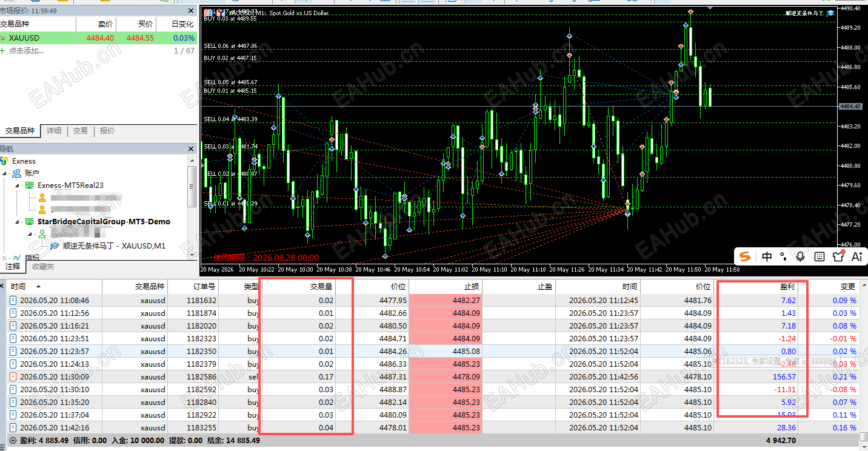Click the deal icon for order 1182922
868x451 pixels.
pos(13,415)
